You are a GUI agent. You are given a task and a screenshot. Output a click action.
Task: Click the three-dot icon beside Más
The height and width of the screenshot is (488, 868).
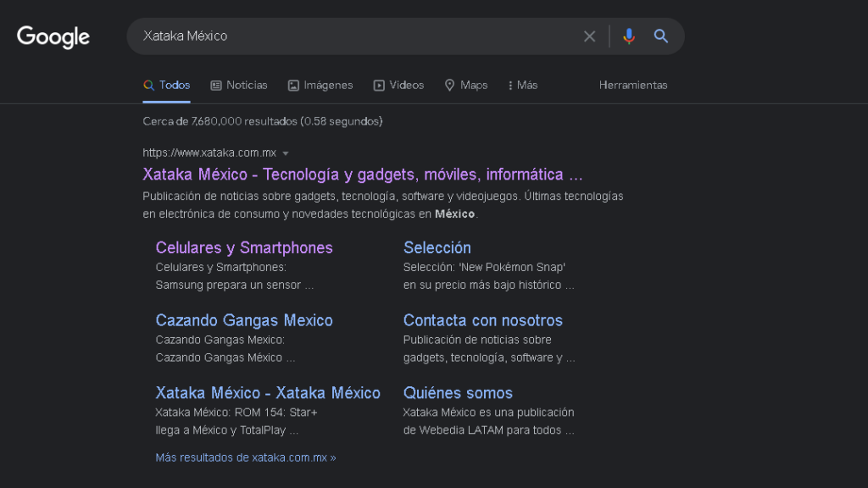coord(509,85)
